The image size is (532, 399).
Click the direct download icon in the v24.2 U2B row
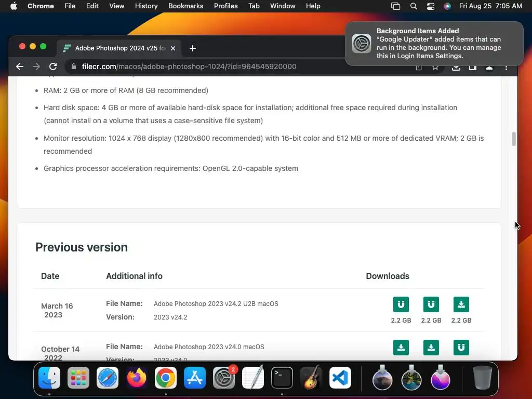pos(461,304)
